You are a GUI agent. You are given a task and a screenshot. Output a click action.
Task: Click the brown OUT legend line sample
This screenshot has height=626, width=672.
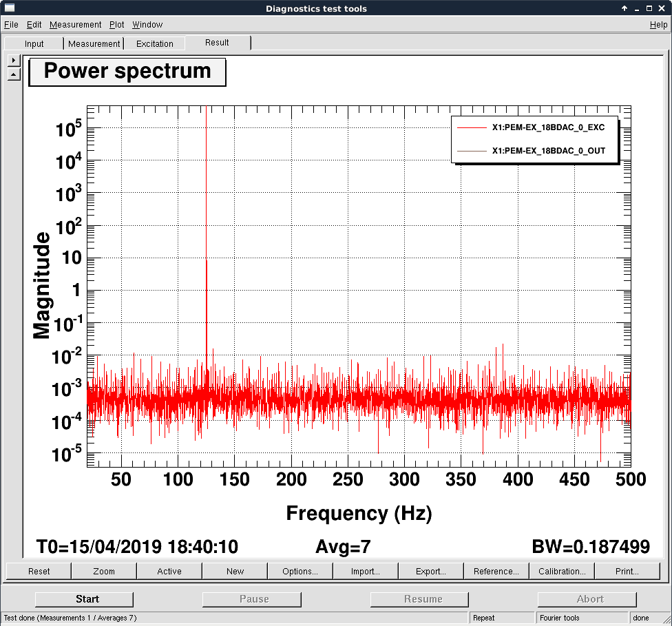(472, 151)
